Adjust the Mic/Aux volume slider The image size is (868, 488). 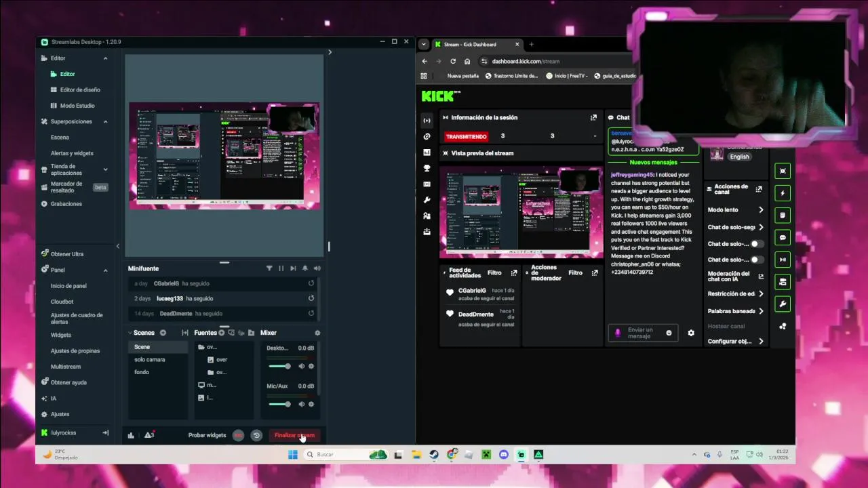279,404
